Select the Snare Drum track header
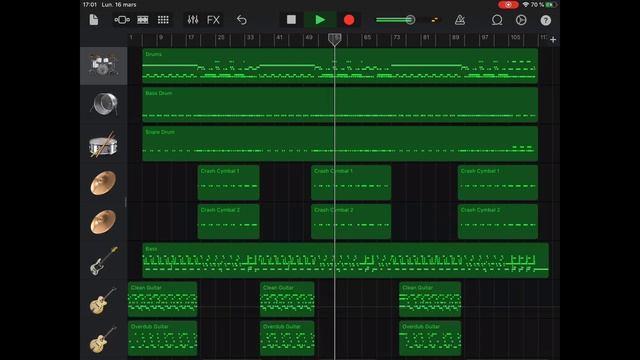This screenshot has width=640, height=360. point(104,144)
